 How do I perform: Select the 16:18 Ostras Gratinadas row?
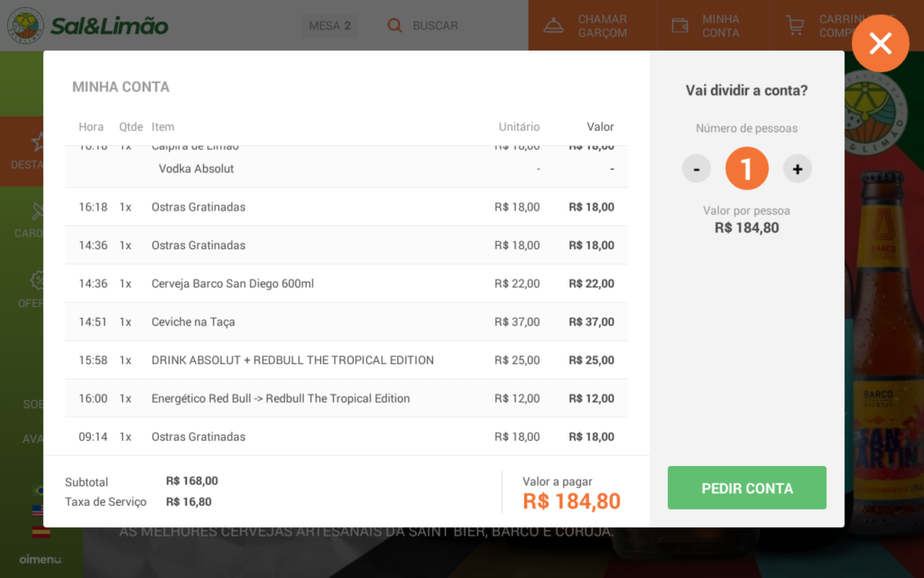click(346, 207)
